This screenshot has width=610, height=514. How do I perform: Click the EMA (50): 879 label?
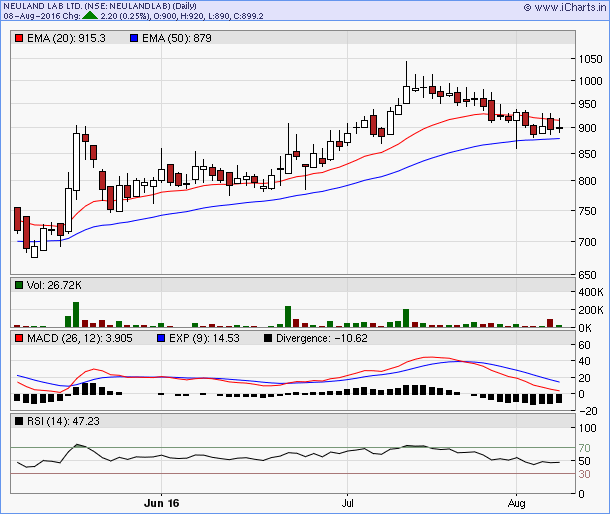[x=177, y=39]
